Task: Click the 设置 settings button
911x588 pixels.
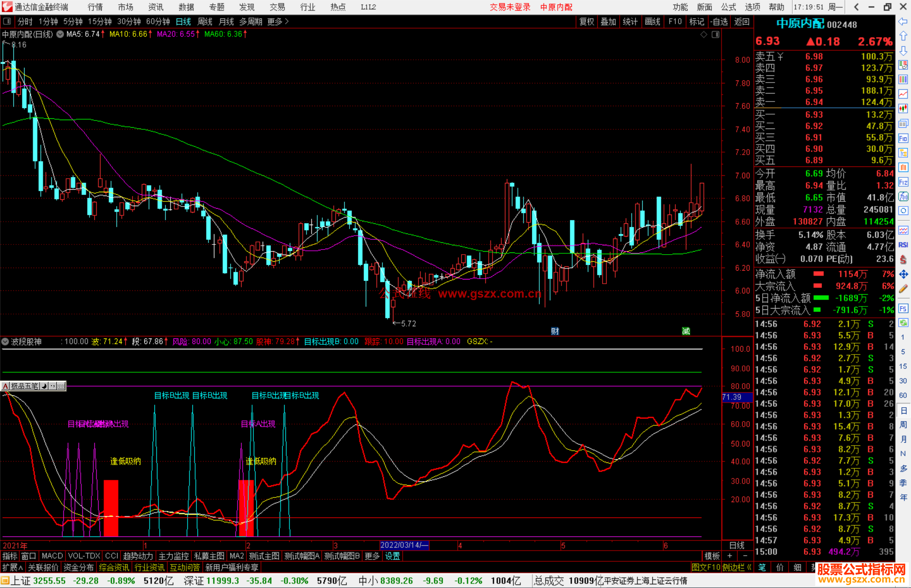Action: click(392, 556)
